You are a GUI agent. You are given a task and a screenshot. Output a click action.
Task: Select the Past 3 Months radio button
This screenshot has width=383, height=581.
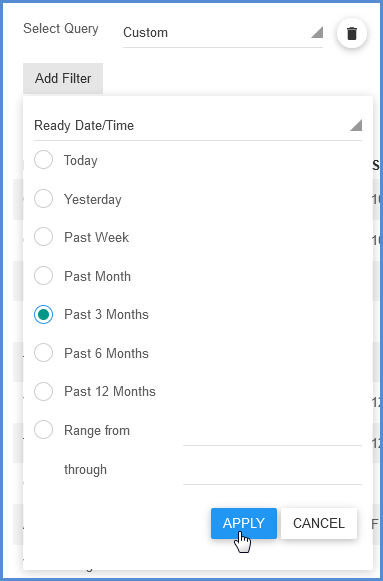43,314
